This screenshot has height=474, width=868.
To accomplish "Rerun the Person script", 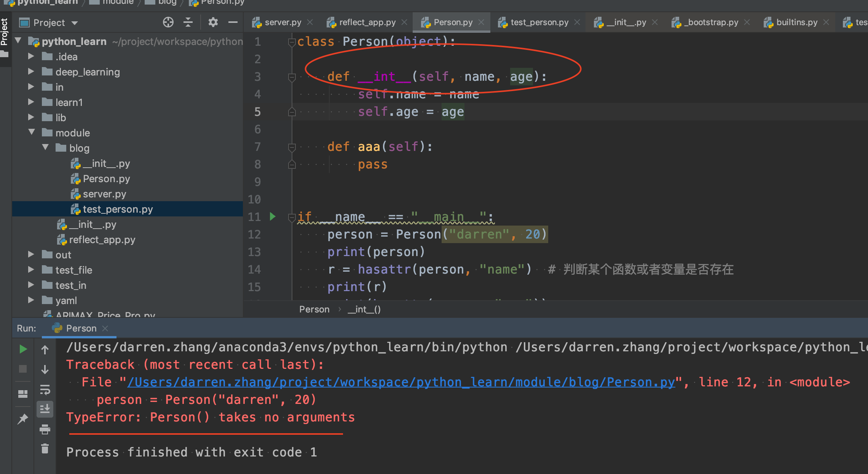I will [23, 349].
